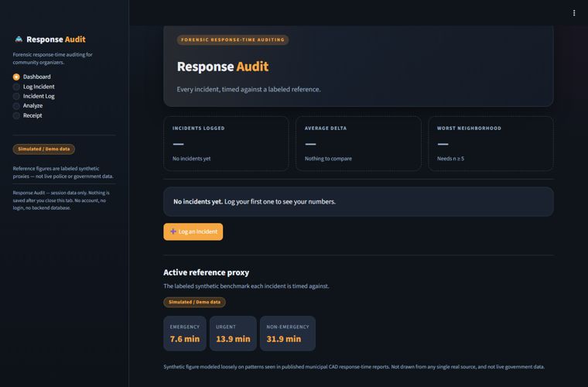Click the 'labeled synthetic benchmark' description text

[x=246, y=286]
